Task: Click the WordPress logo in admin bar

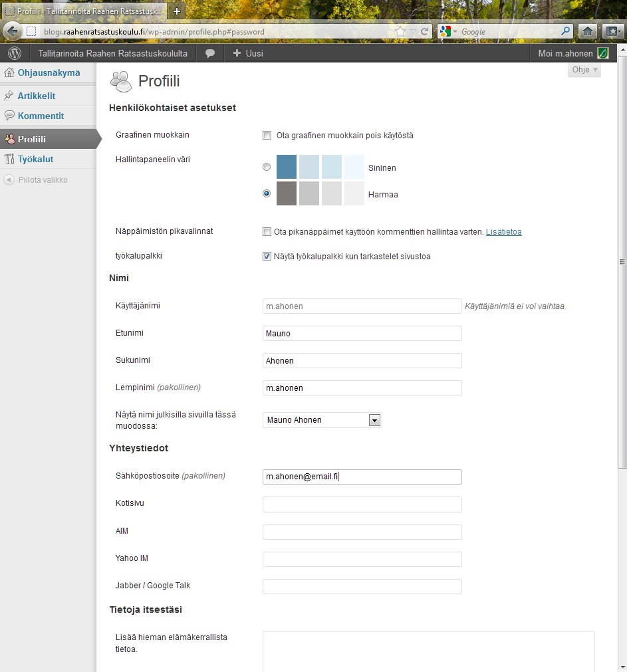Action: (15, 53)
